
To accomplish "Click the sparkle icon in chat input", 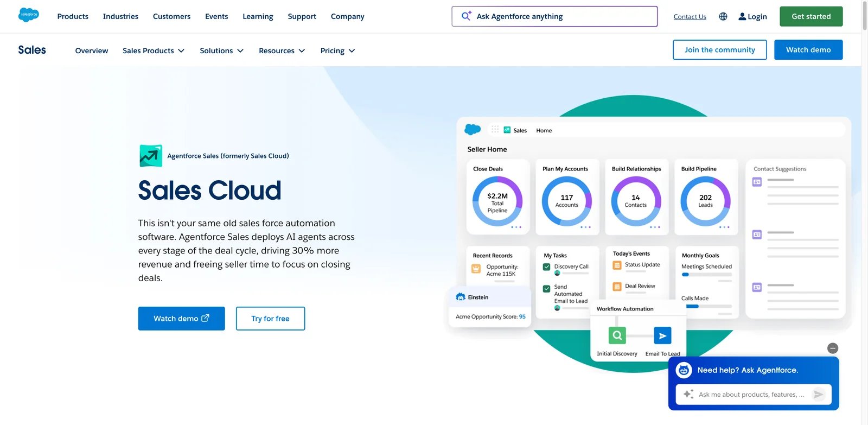I will tap(688, 394).
